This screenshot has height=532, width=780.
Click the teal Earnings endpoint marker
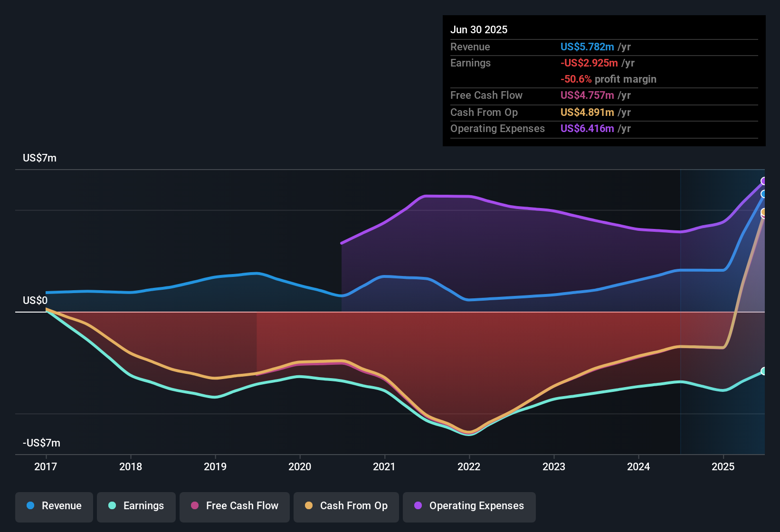[763, 371]
